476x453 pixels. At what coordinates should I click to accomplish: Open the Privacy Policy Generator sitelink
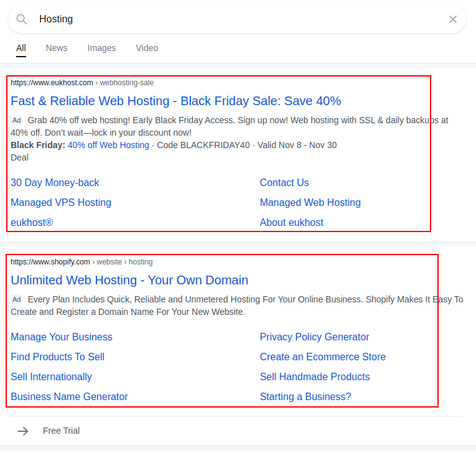coord(314,337)
